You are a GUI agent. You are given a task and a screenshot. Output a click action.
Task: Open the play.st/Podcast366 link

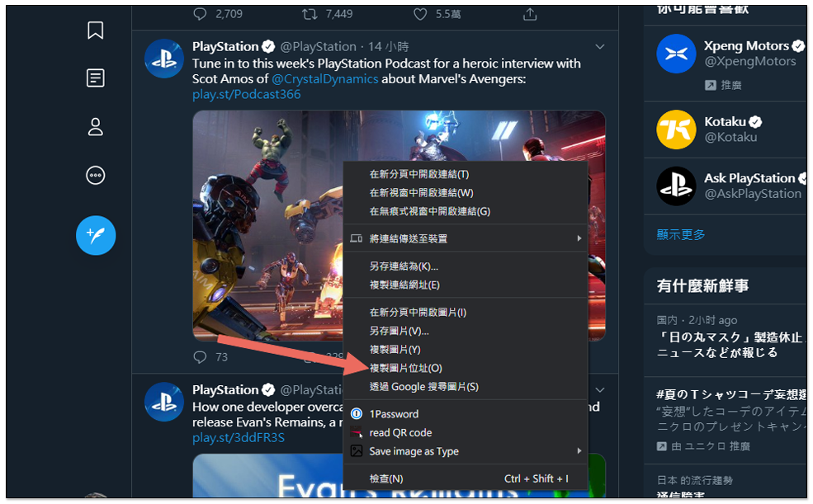(246, 94)
